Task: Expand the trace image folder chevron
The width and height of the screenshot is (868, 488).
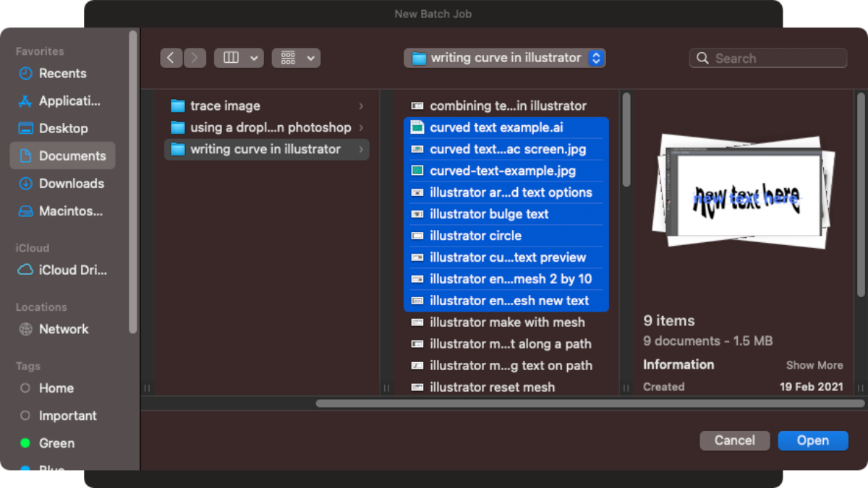Action: 361,106
